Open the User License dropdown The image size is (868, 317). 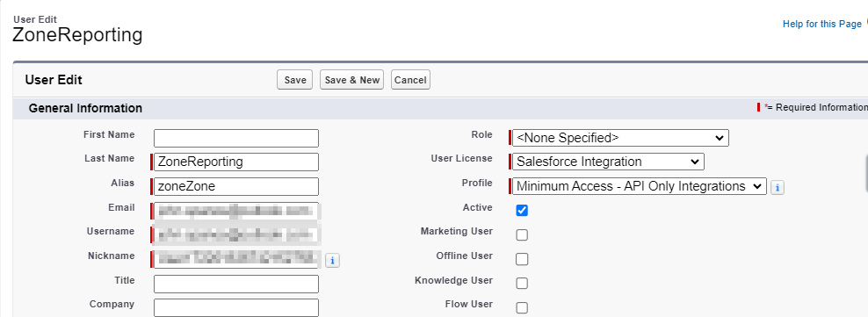coord(608,162)
